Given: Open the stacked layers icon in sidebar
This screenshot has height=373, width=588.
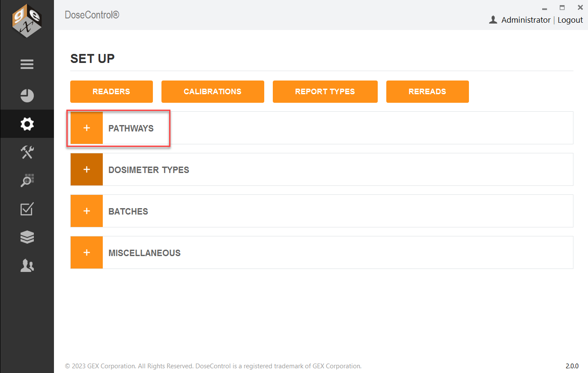Looking at the screenshot, I should pos(27,237).
